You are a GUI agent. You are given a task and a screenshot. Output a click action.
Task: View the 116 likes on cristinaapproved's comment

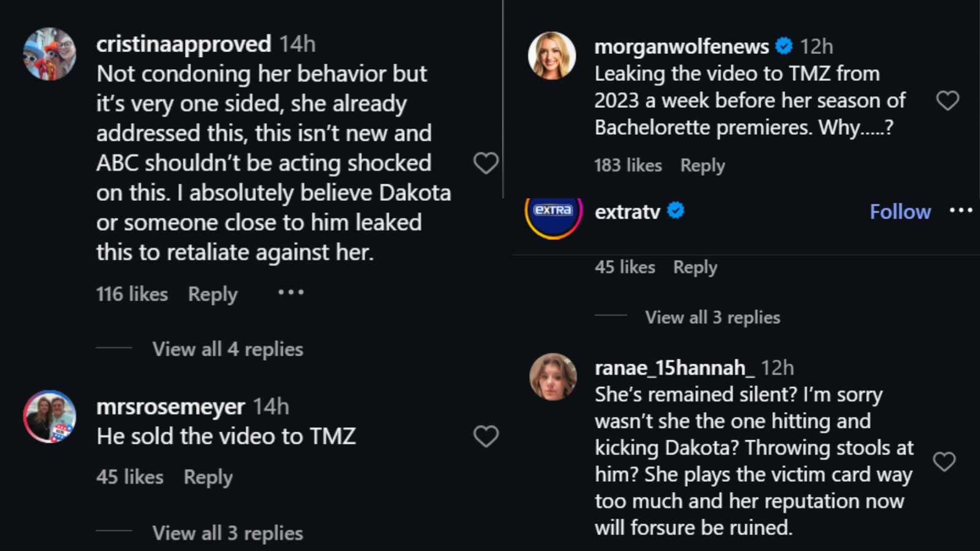click(x=132, y=294)
